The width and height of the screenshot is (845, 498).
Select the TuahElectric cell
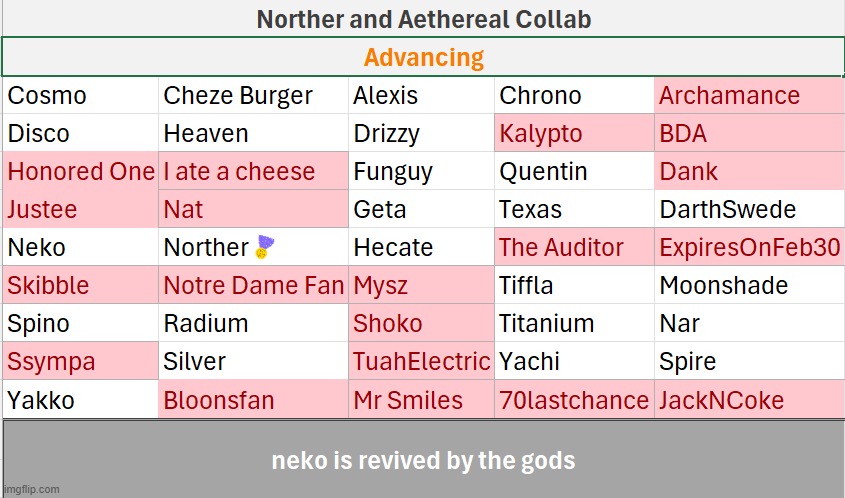[x=421, y=361]
